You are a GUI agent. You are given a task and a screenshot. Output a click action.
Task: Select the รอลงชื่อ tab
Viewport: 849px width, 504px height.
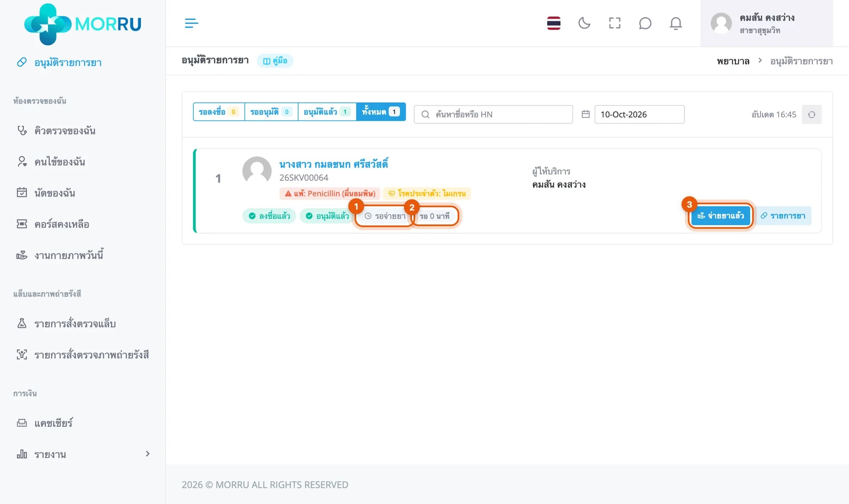pos(219,112)
